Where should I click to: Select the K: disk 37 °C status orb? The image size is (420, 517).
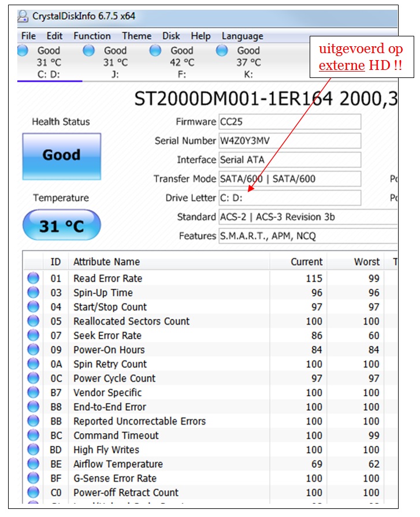point(222,51)
